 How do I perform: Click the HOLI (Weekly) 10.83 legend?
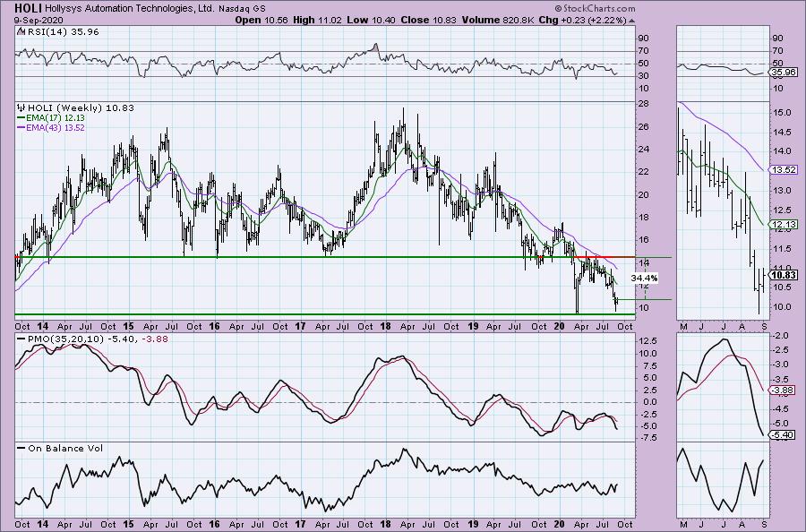click(76, 108)
